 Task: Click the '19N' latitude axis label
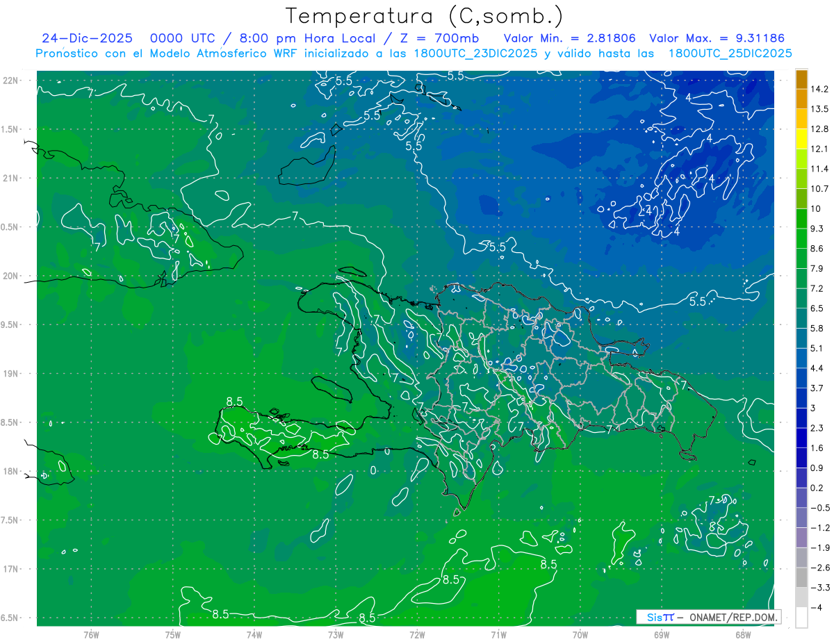click(x=11, y=374)
